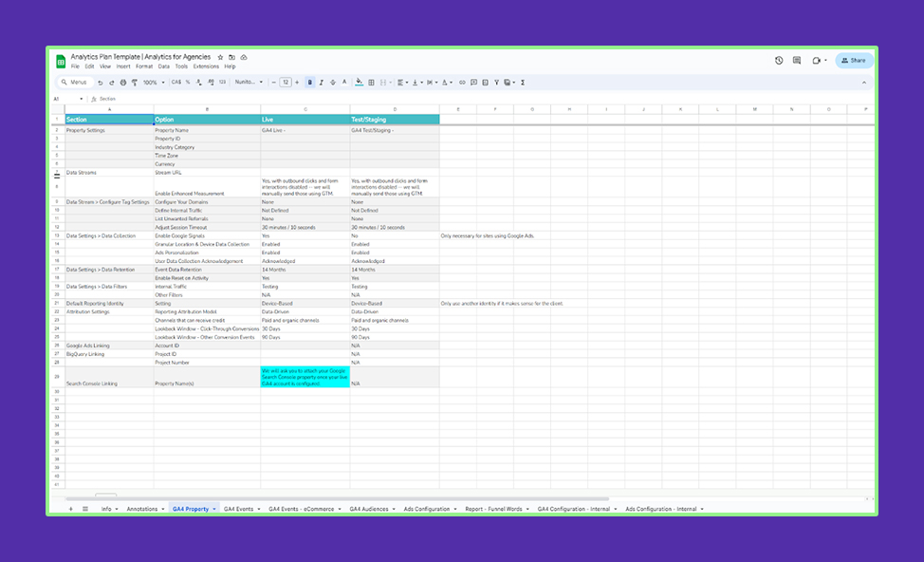
Task: Open the zoom 100% dropdown
Action: click(152, 83)
